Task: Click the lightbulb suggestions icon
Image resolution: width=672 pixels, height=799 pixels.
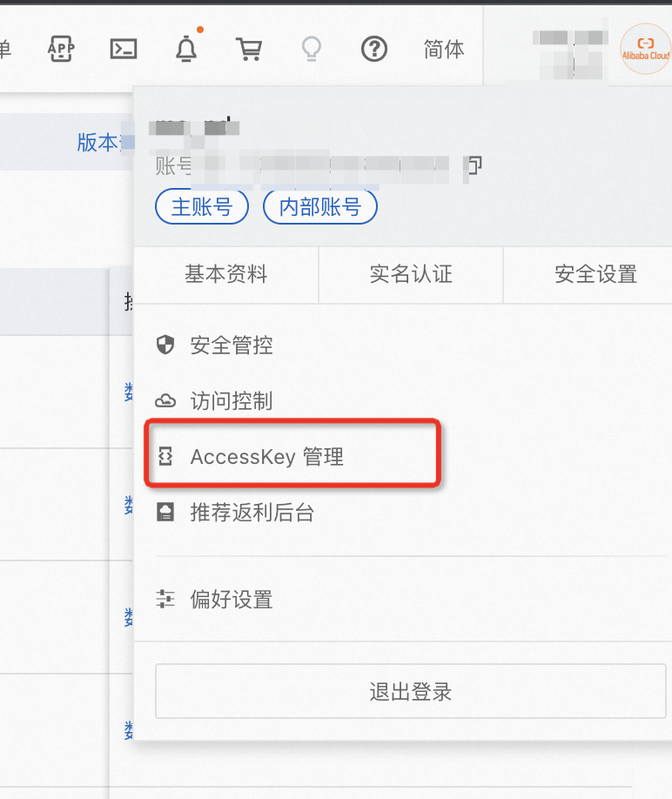Action: (x=311, y=49)
